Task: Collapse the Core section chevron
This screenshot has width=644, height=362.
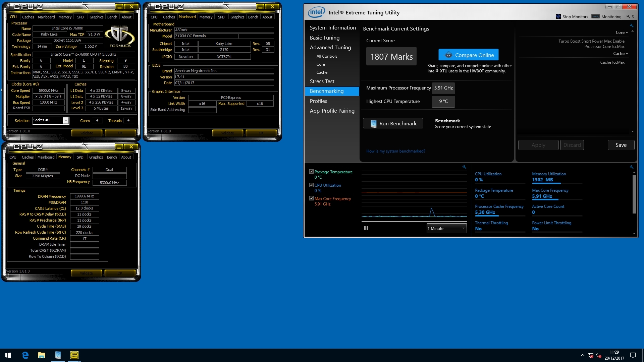Action: 627,33
